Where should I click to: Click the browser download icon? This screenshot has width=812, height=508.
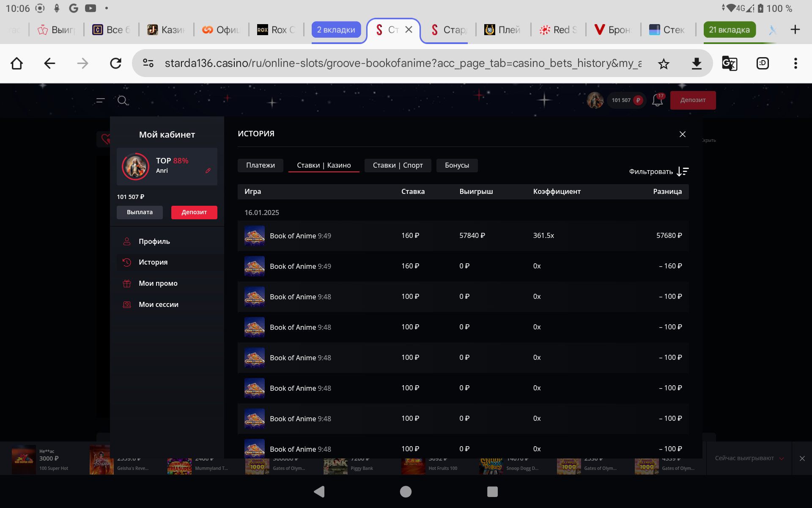[x=697, y=63]
